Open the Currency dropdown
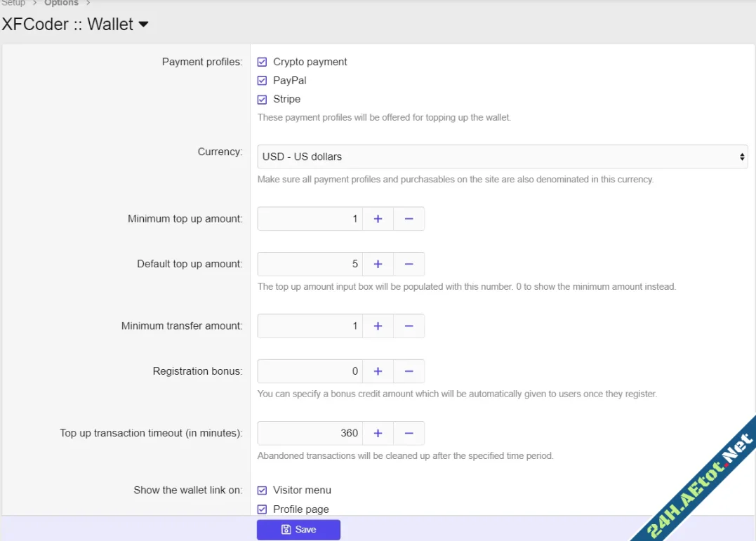756x541 pixels. click(502, 156)
